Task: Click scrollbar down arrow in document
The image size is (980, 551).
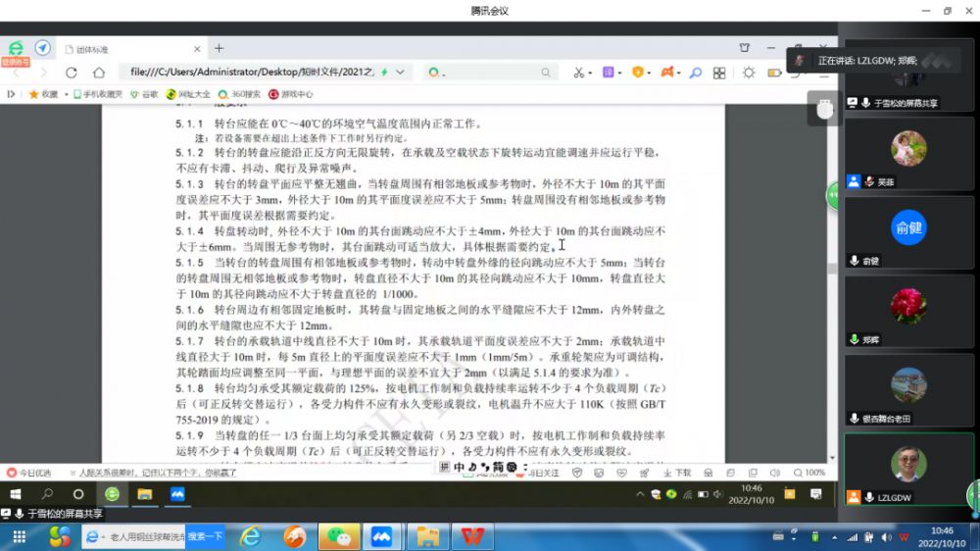Action: tap(832, 459)
